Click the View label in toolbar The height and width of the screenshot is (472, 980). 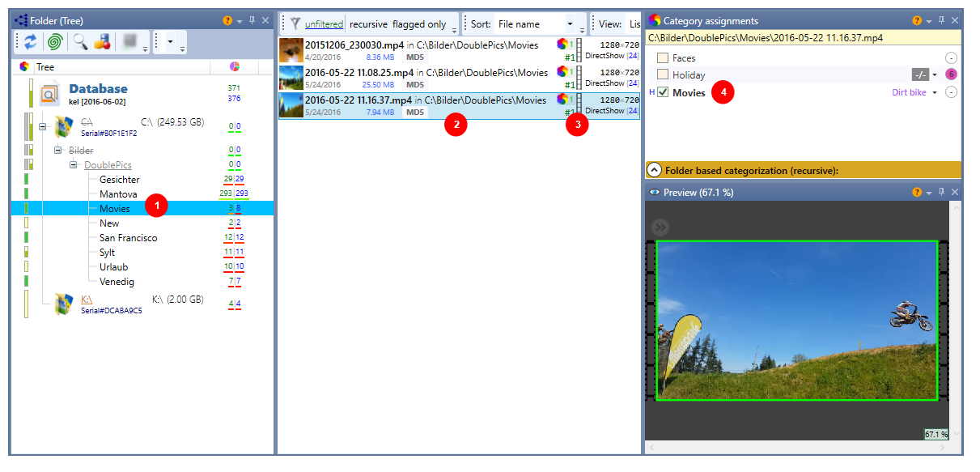click(610, 24)
